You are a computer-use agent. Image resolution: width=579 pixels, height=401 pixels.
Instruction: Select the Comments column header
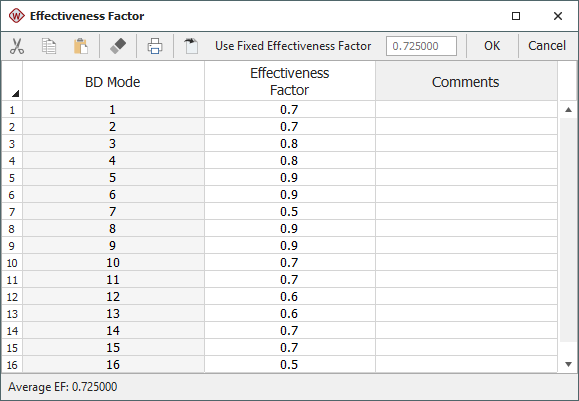coord(466,82)
